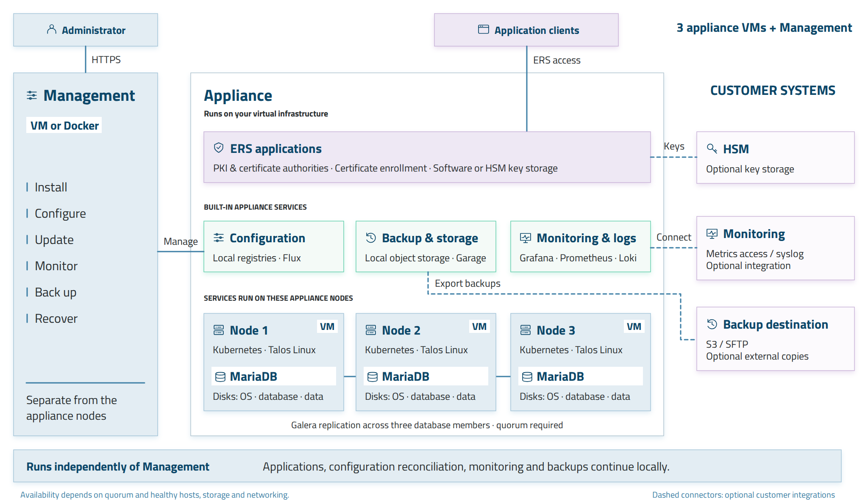The height and width of the screenshot is (504, 868).
Task: Click 'Local registries · Flux' text
Action: 256,258
